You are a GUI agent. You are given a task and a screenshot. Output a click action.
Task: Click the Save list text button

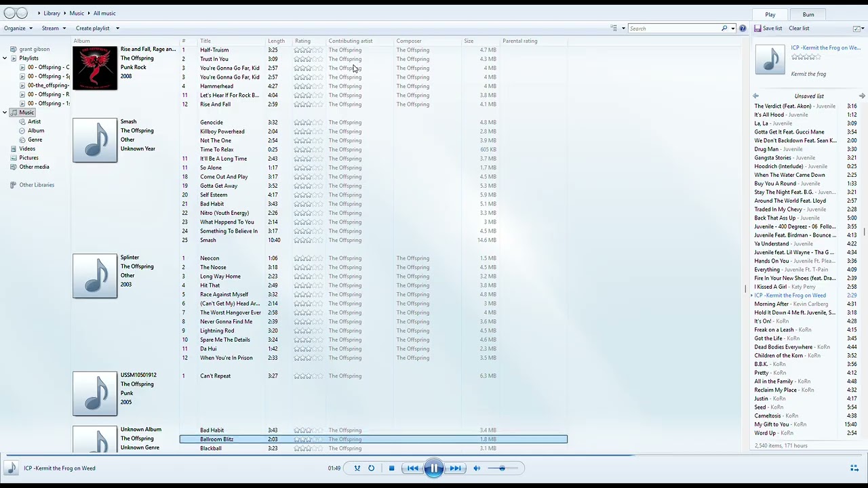(x=772, y=28)
